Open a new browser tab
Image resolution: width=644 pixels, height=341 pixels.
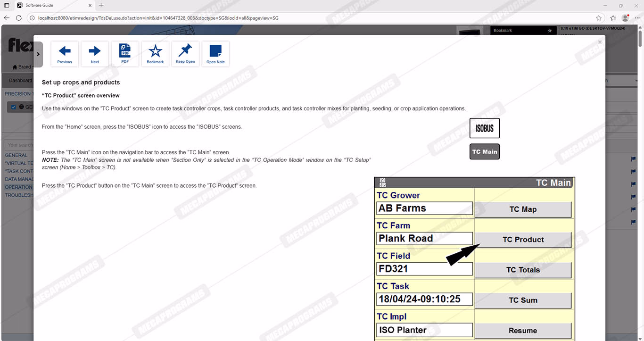click(x=101, y=5)
